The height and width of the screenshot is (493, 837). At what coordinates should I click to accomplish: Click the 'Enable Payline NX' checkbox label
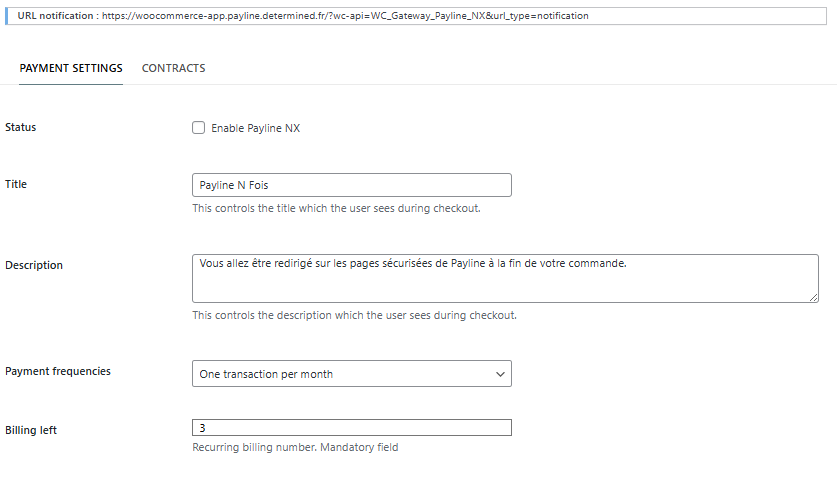coord(255,128)
